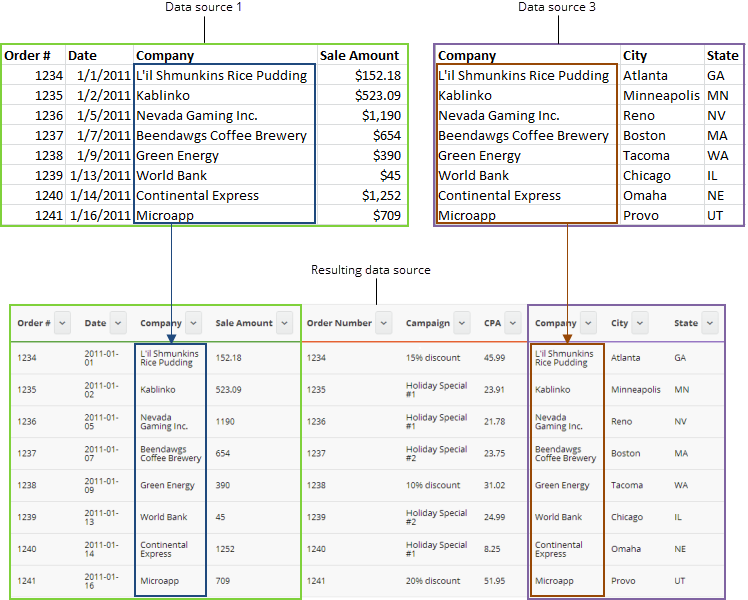748x600 pixels.
Task: Expand the City column dropdown
Action: click(x=639, y=323)
